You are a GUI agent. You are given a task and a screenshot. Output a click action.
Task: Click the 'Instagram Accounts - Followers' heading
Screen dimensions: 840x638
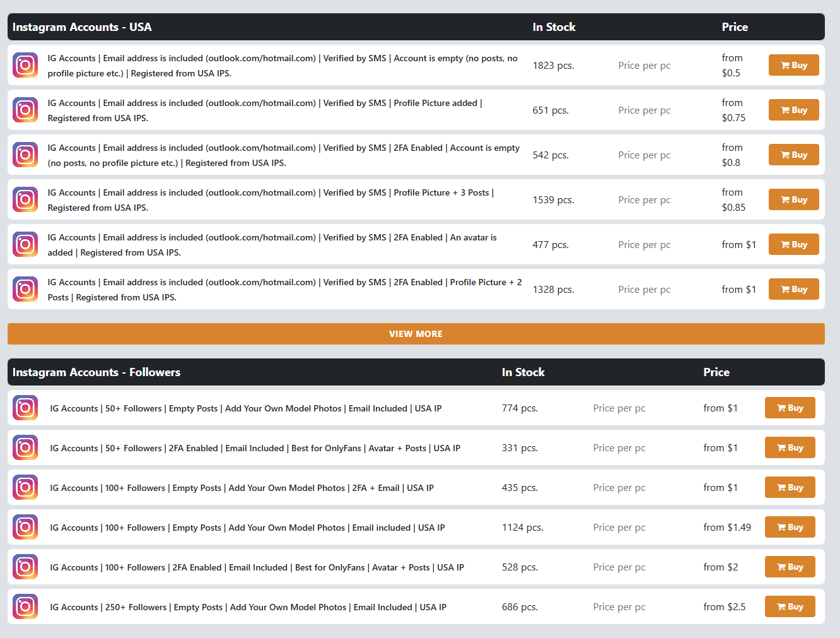pyautogui.click(x=96, y=372)
